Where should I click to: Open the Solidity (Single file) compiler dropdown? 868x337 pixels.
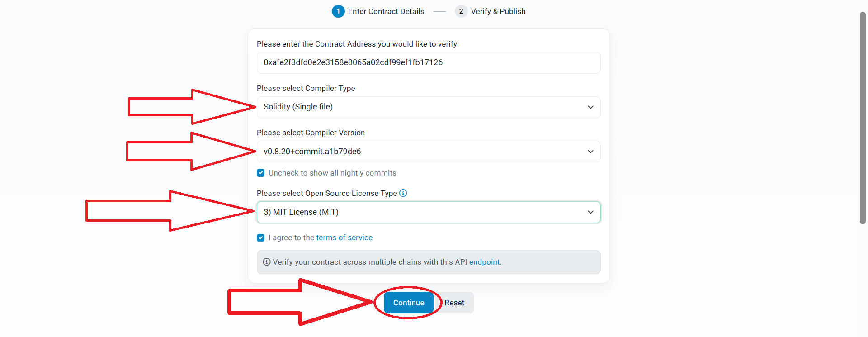click(x=429, y=107)
